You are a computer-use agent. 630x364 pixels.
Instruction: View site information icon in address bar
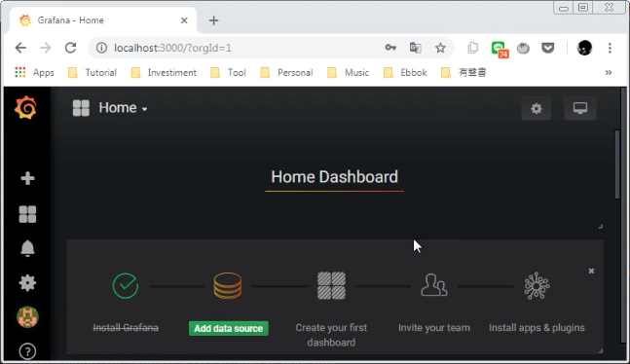101,48
